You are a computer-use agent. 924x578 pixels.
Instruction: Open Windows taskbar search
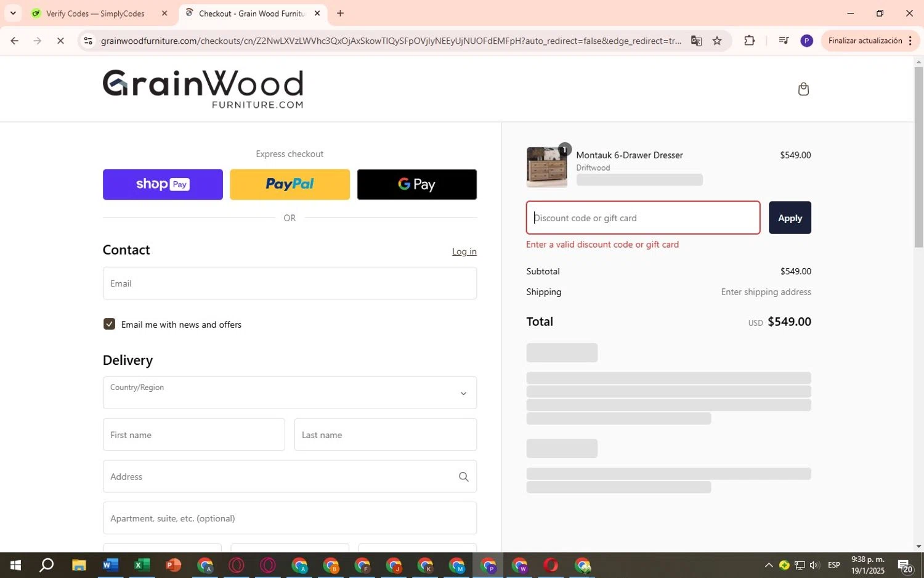47,565
